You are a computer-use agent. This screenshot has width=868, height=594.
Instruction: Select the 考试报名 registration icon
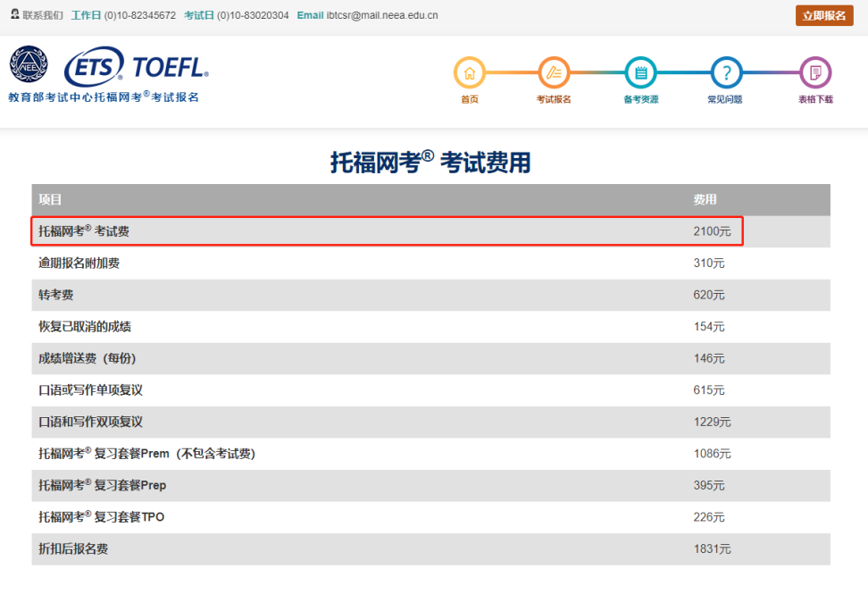[555, 71]
